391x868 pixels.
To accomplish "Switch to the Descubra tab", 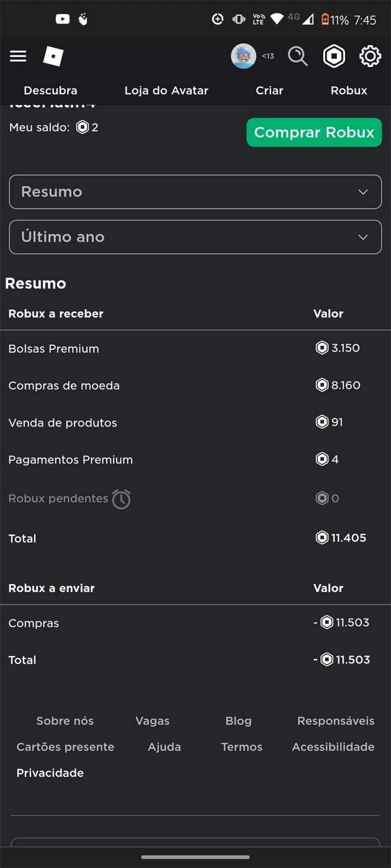I will (x=50, y=91).
